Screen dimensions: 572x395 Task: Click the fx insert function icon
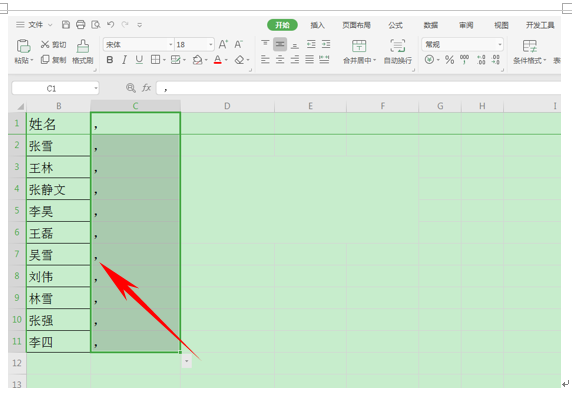click(x=146, y=88)
